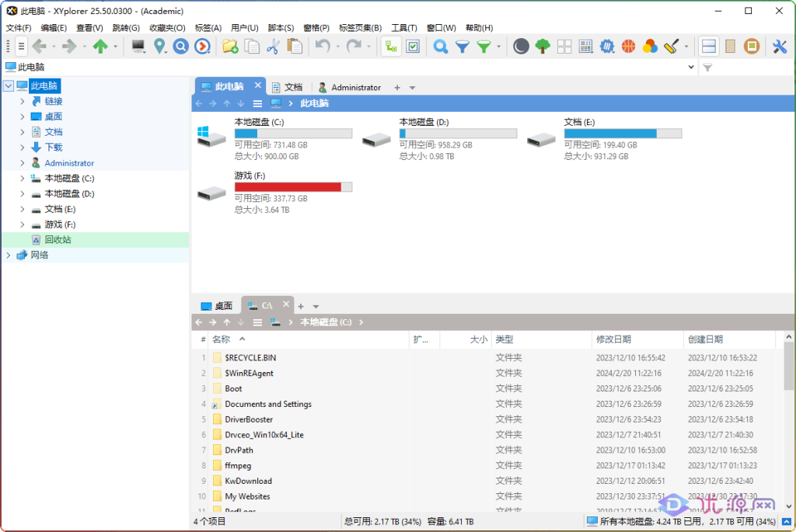This screenshot has width=796, height=532.
Task: Click the Undo arrow icon
Action: [323, 47]
